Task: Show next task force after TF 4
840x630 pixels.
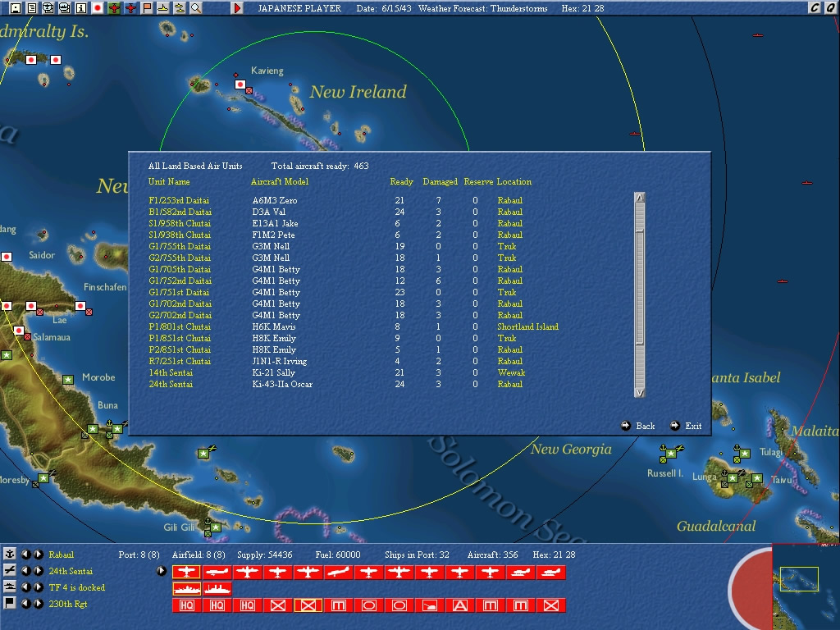Action: pos(39,587)
